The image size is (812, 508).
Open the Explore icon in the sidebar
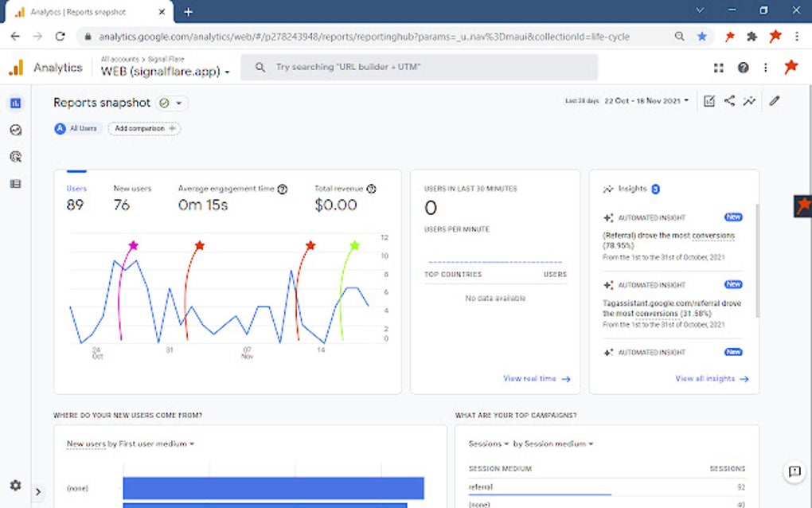(14, 130)
